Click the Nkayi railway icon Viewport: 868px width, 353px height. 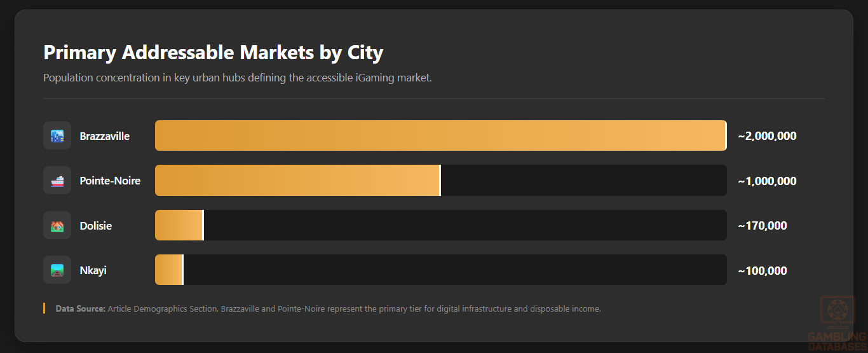click(57, 270)
